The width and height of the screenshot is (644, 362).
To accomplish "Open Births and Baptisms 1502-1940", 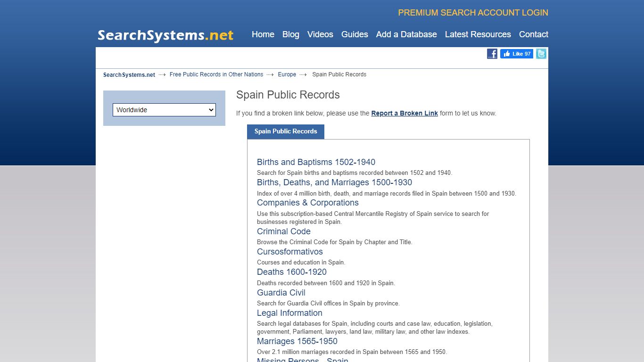I will click(316, 162).
